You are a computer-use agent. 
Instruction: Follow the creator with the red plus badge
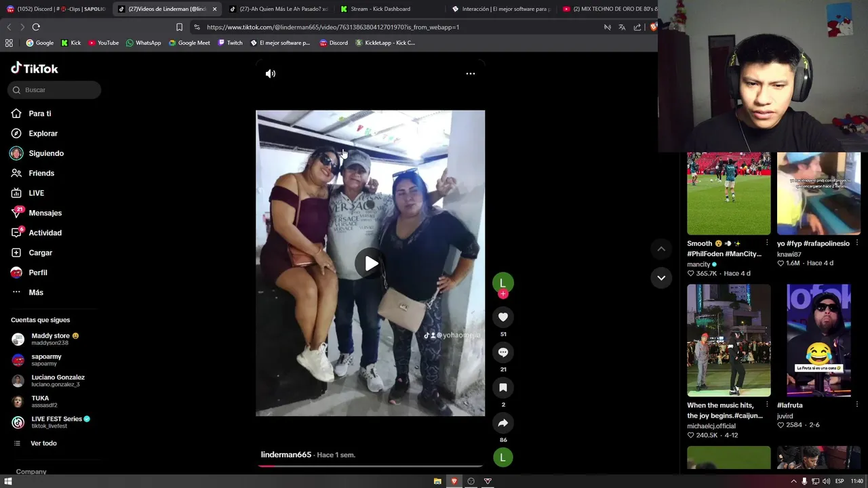pos(503,294)
